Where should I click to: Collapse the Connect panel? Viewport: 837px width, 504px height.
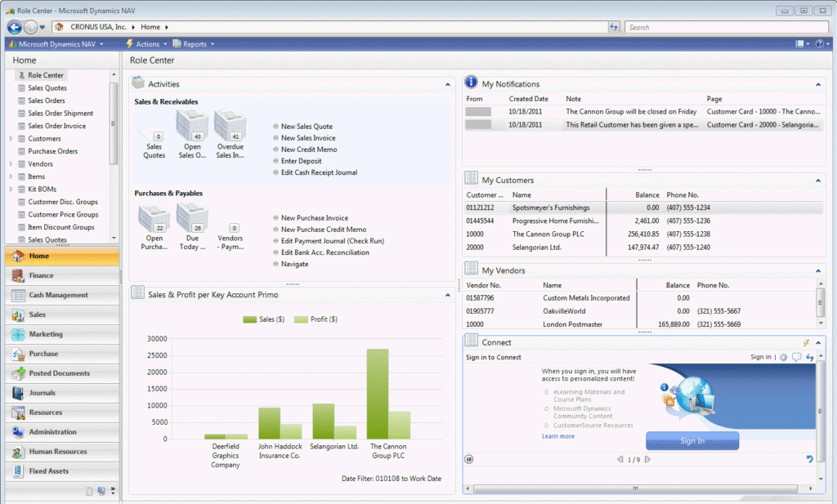pos(817,343)
